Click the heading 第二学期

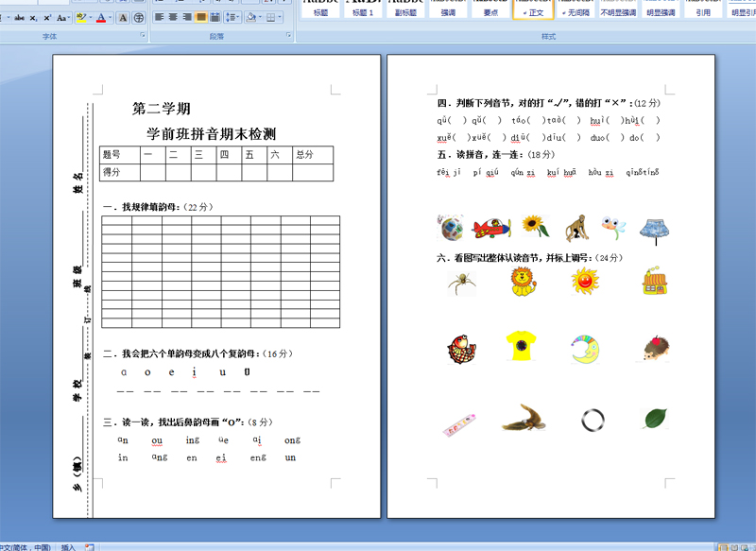[162, 109]
